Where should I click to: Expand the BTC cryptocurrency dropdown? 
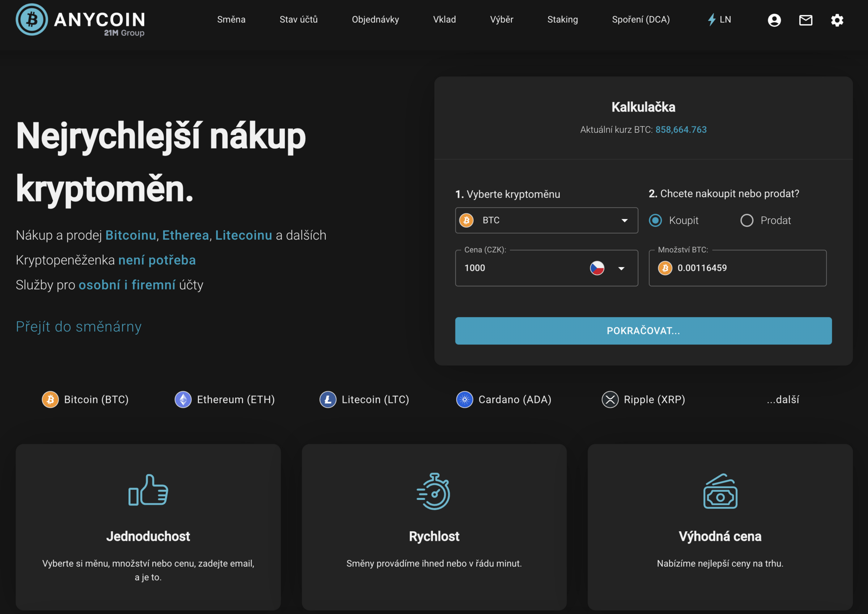(546, 221)
